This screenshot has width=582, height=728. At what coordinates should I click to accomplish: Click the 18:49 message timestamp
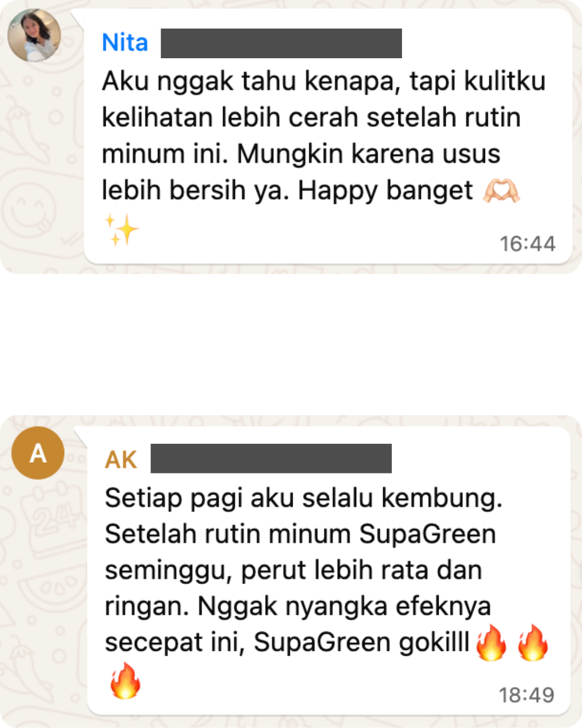tap(526, 695)
